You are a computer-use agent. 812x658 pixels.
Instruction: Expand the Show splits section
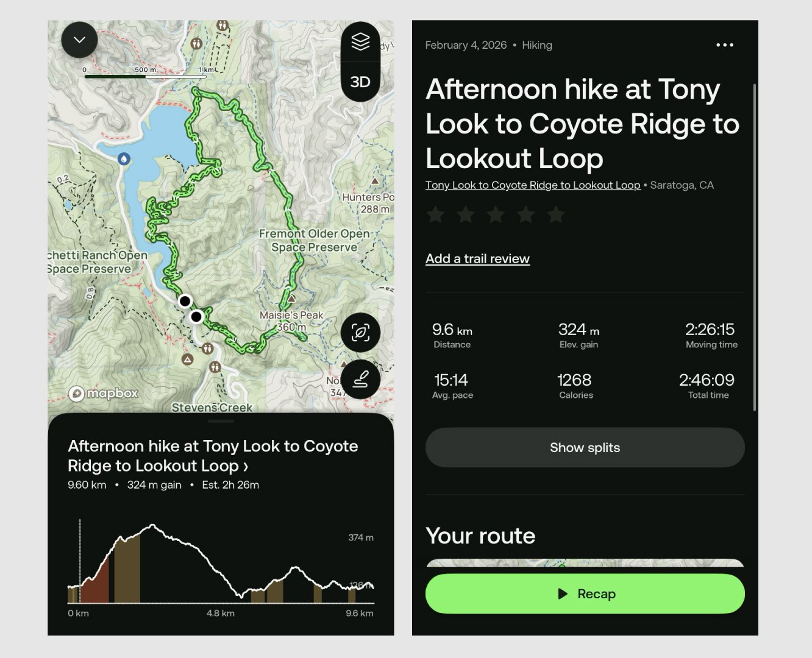pyautogui.click(x=585, y=448)
